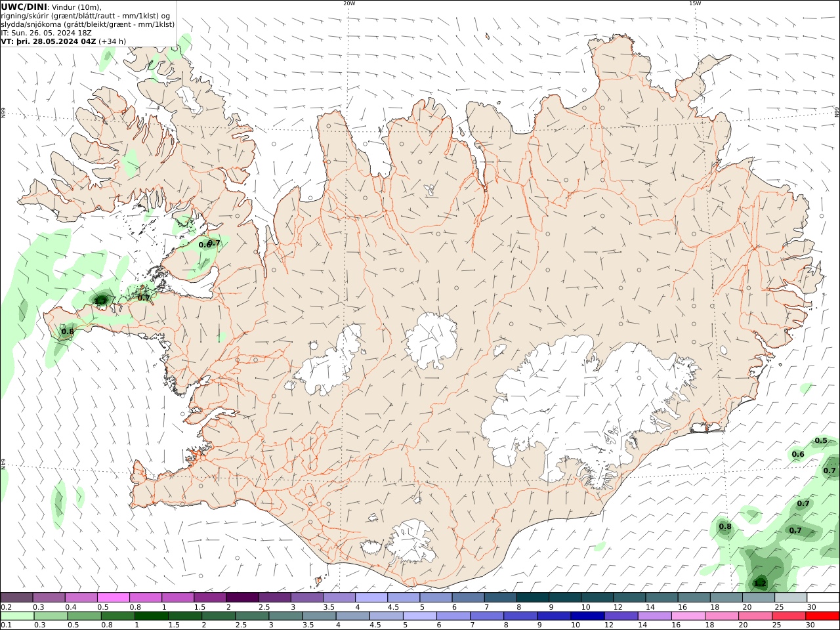Click the 20W longitude label at the map's top edge

pyautogui.click(x=349, y=3)
